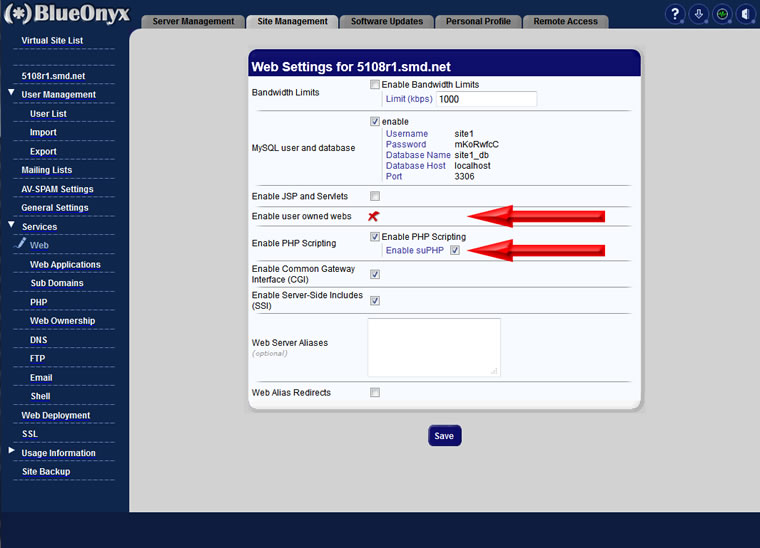
Task: Open the Import users page
Action: [x=43, y=132]
